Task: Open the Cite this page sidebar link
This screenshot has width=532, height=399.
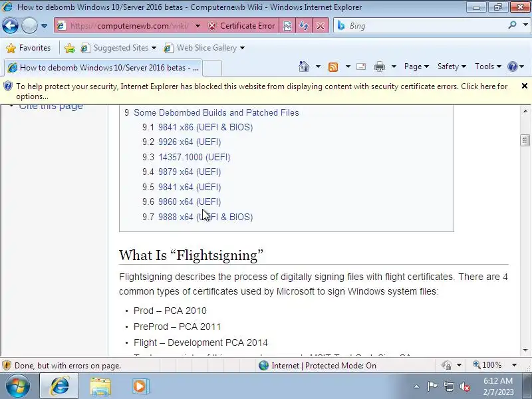Action: coord(51,106)
